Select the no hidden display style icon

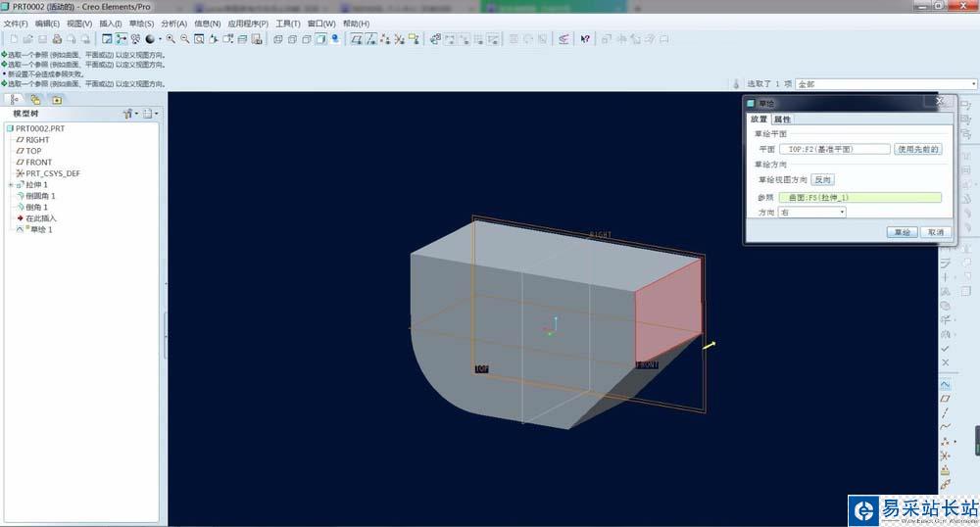tap(306, 39)
